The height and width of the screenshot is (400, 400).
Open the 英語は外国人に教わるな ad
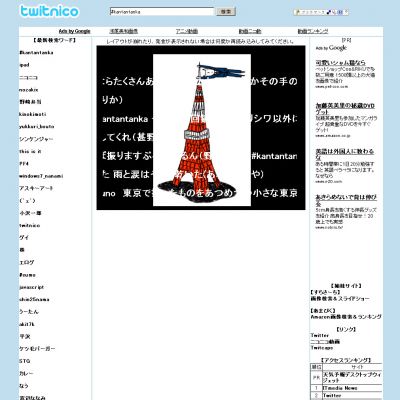click(x=345, y=154)
